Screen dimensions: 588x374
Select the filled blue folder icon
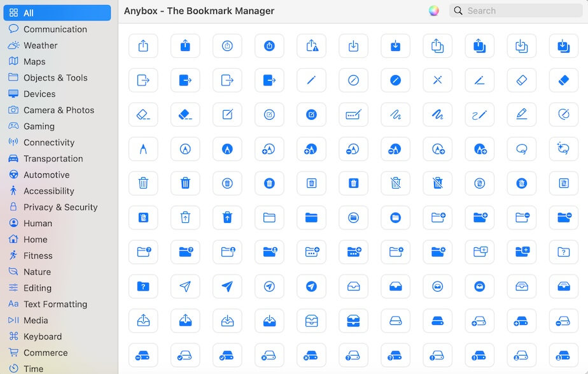311,217
